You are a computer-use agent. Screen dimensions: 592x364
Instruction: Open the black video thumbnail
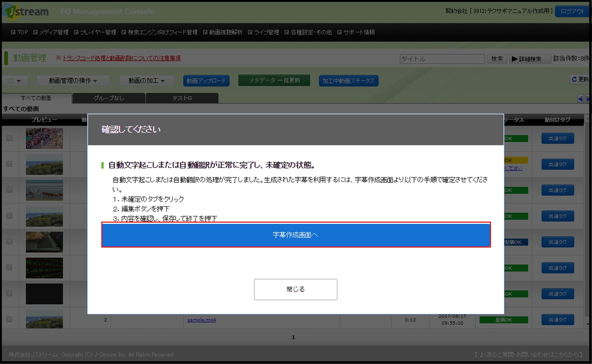(x=44, y=294)
